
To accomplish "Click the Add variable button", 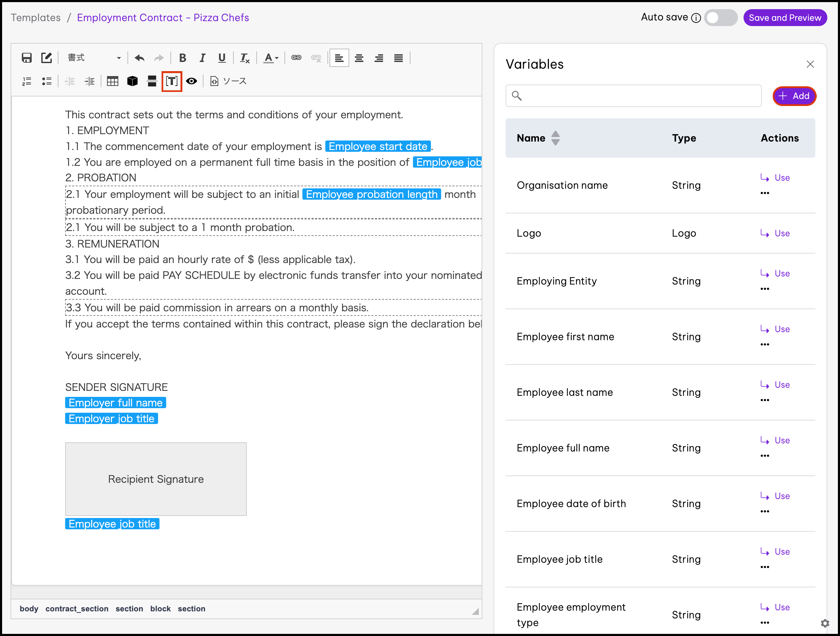I will point(794,96).
